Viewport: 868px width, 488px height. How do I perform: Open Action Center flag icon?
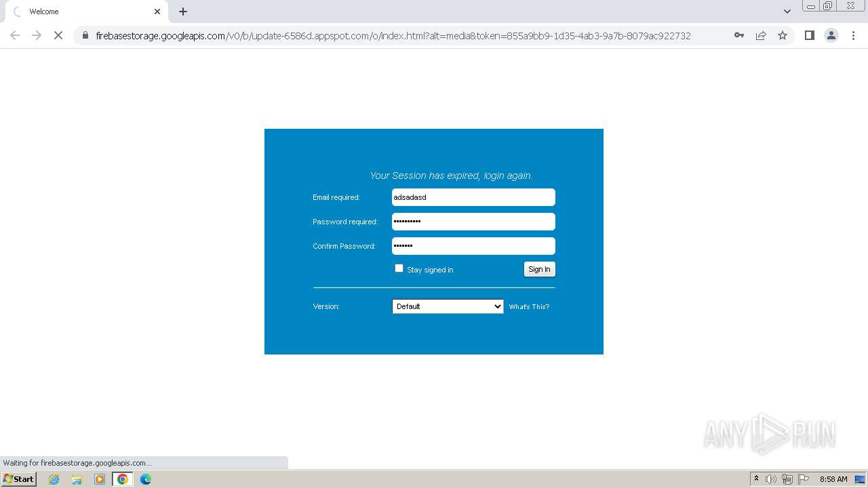(804, 479)
